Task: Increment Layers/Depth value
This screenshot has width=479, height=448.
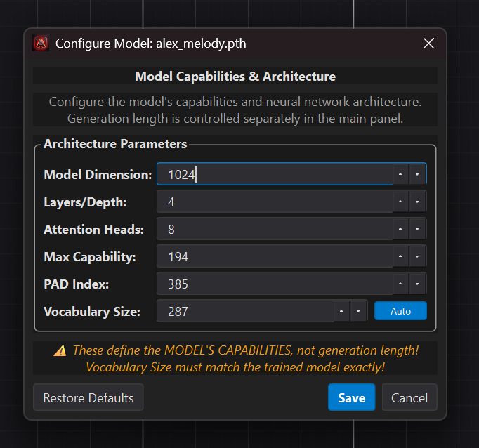Action: pyautogui.click(x=400, y=202)
